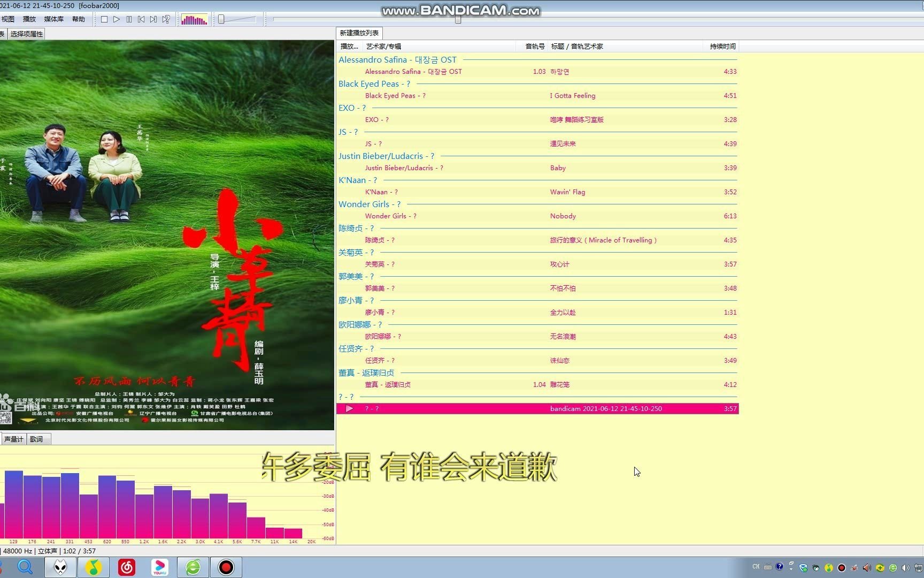Screen dimensions: 924x578
Task: Go to the previous track
Action: coord(141,19)
